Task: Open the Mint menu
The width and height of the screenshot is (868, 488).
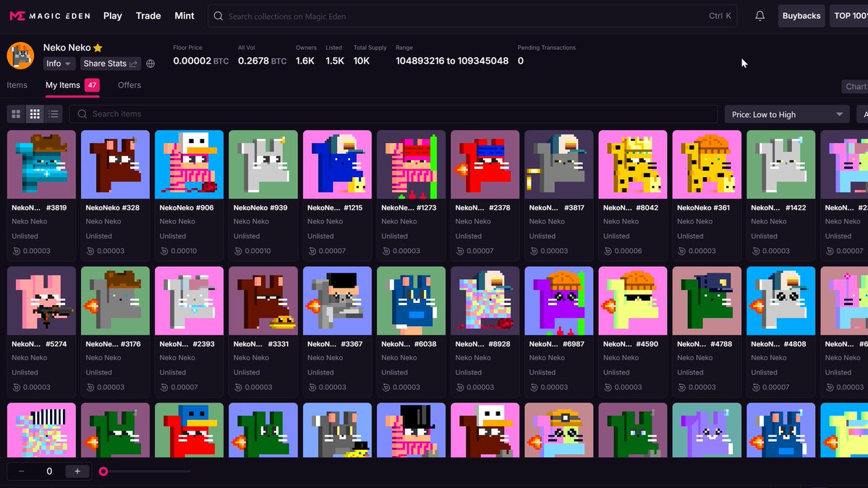Action: click(x=184, y=15)
